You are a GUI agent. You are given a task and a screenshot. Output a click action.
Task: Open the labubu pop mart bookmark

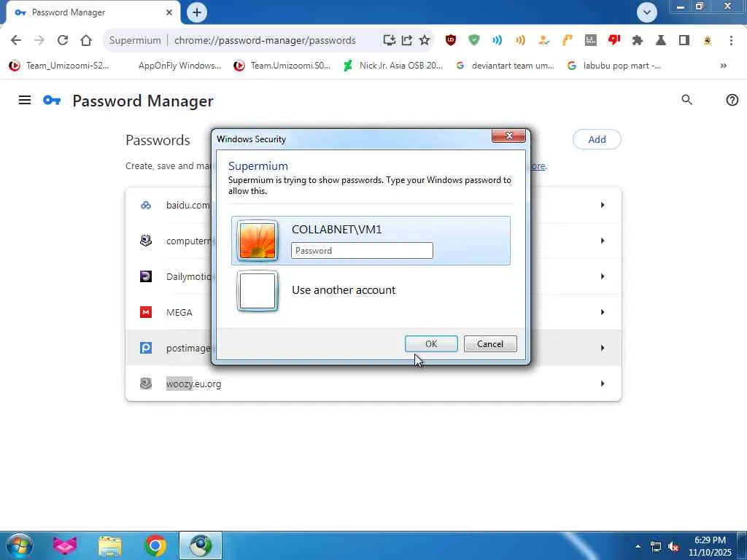coord(614,66)
